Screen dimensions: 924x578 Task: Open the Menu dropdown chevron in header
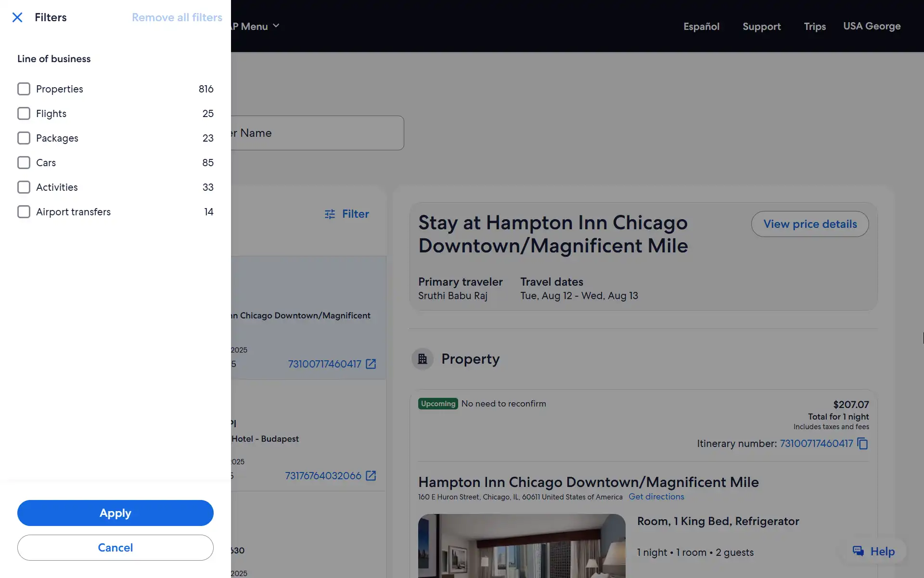(x=276, y=26)
